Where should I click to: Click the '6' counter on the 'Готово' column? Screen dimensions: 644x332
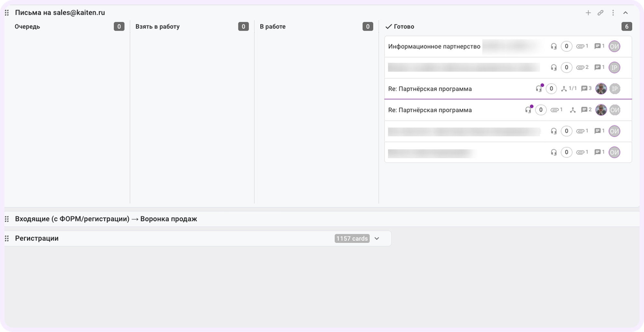[627, 26]
